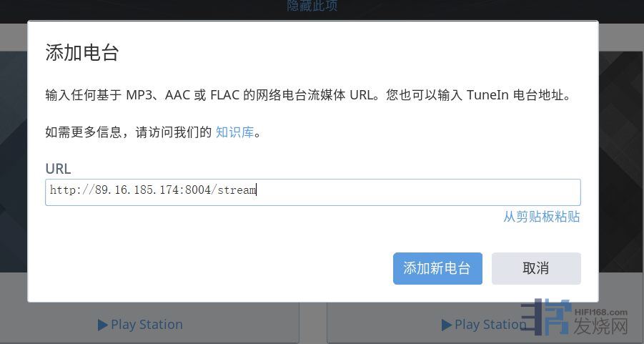Click the play triangle on right Play Station
644x344 pixels.
click(447, 325)
